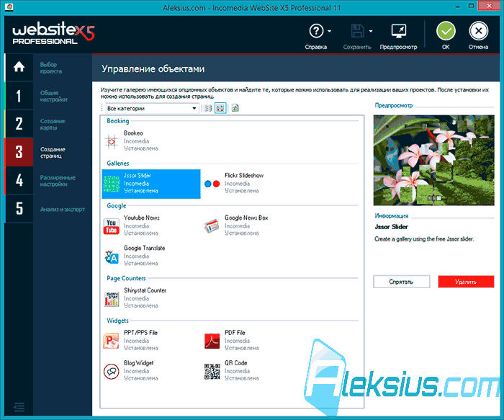
Task: Open step 1 Общие настройки
Action: click(48, 96)
